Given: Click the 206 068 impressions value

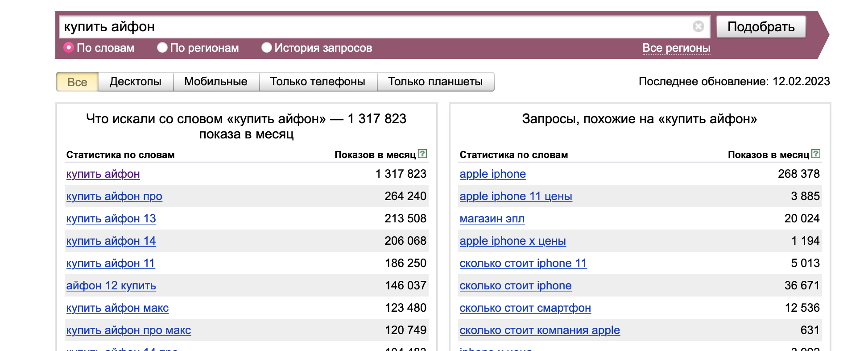Looking at the screenshot, I should pyautogui.click(x=405, y=241).
